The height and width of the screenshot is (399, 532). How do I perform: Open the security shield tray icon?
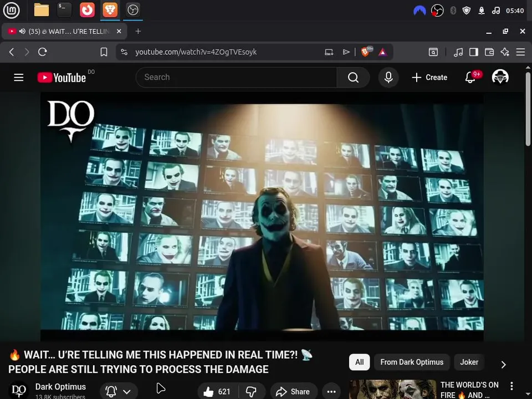pos(467,11)
